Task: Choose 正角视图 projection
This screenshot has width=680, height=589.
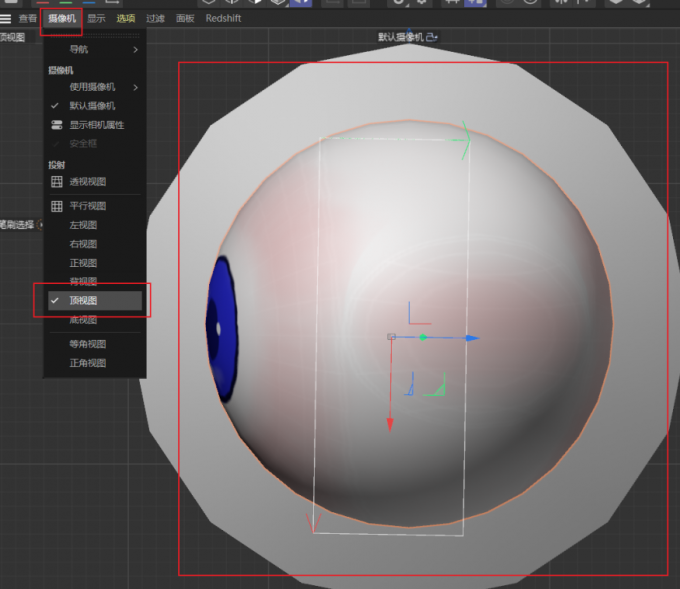Action: point(95,363)
